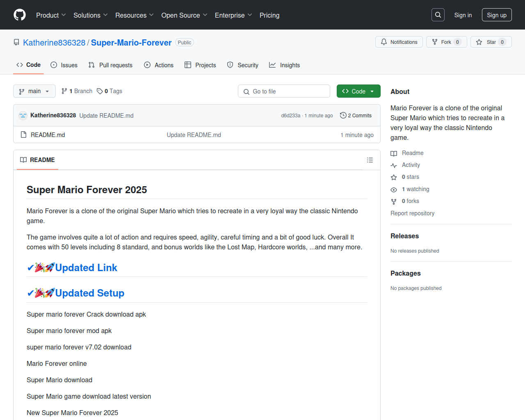Open the Product dropdown menu
Image resolution: width=525 pixels, height=420 pixels.
click(51, 15)
